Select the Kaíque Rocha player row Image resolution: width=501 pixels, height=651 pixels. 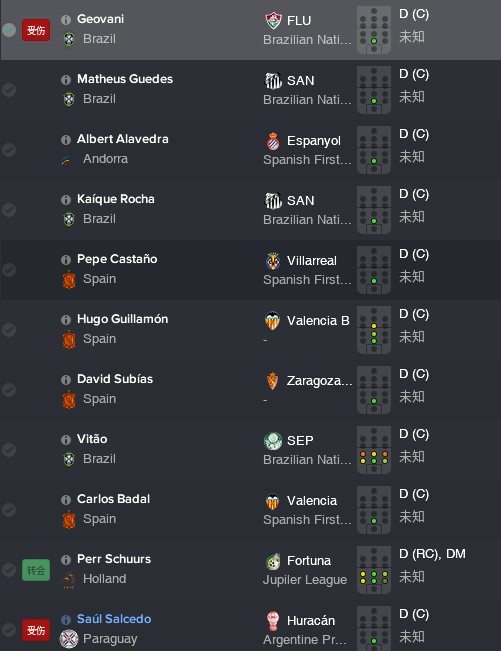(x=250, y=210)
